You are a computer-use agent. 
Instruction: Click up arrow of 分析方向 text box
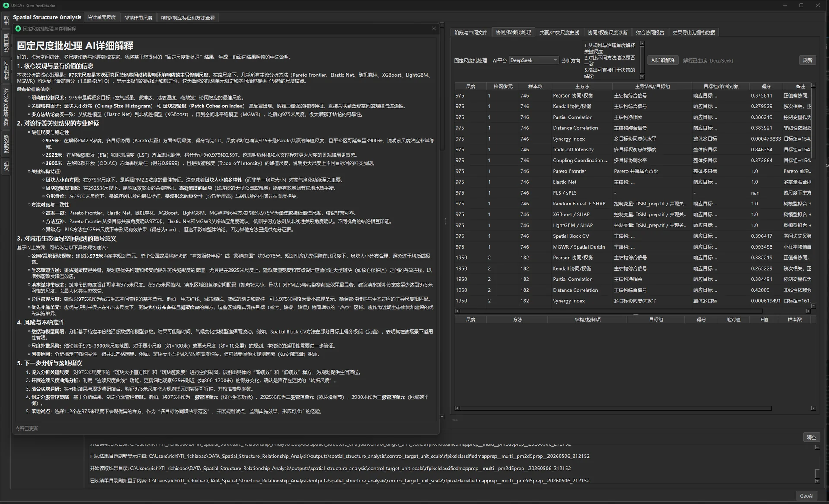click(x=642, y=44)
